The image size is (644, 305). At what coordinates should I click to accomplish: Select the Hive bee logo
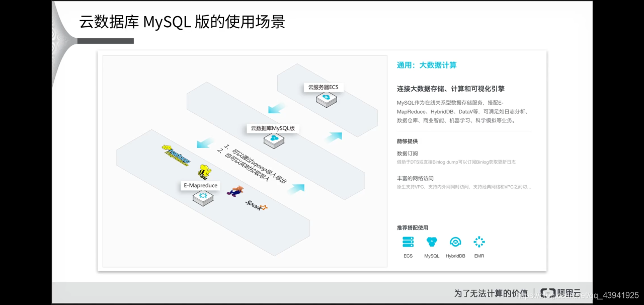(x=204, y=173)
